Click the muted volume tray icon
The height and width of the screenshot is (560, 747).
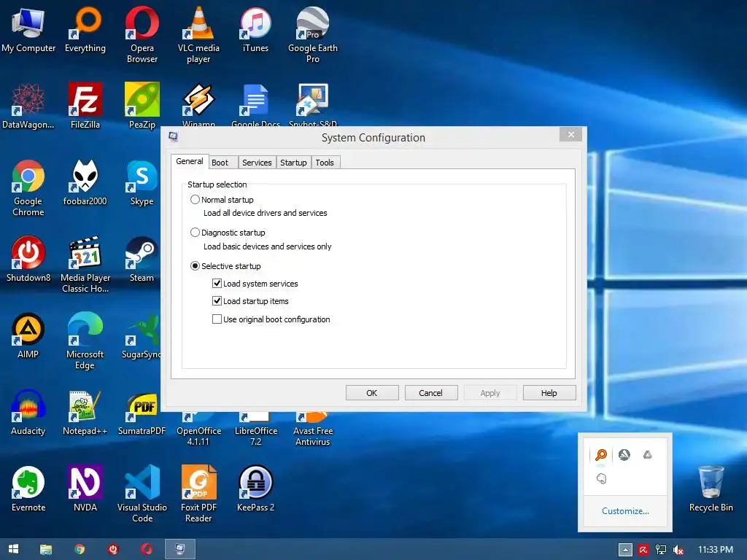pos(678,550)
